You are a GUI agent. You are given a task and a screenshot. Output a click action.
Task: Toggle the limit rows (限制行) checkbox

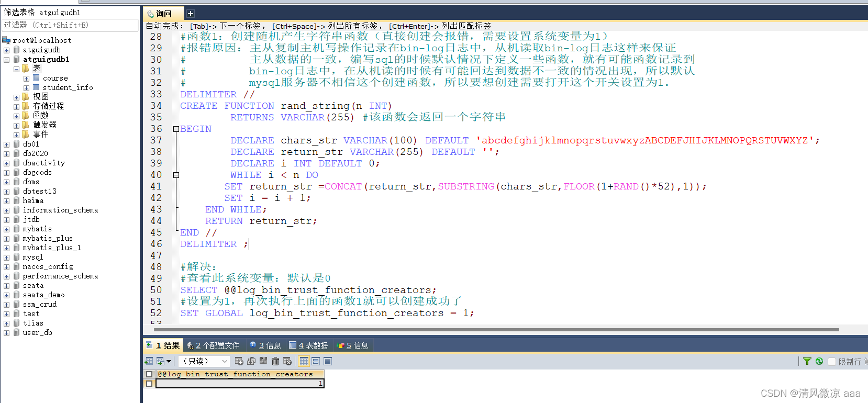tap(832, 362)
